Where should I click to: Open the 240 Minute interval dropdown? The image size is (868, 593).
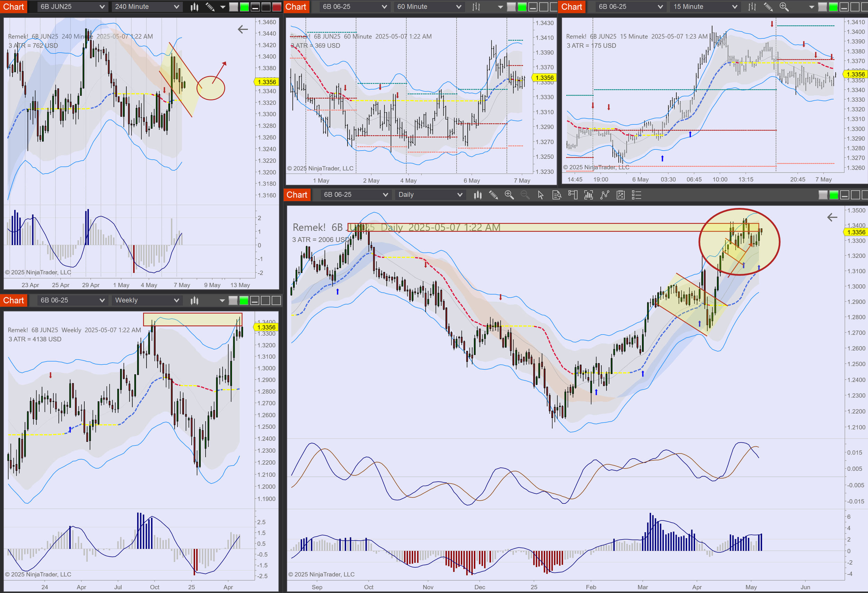click(x=147, y=7)
